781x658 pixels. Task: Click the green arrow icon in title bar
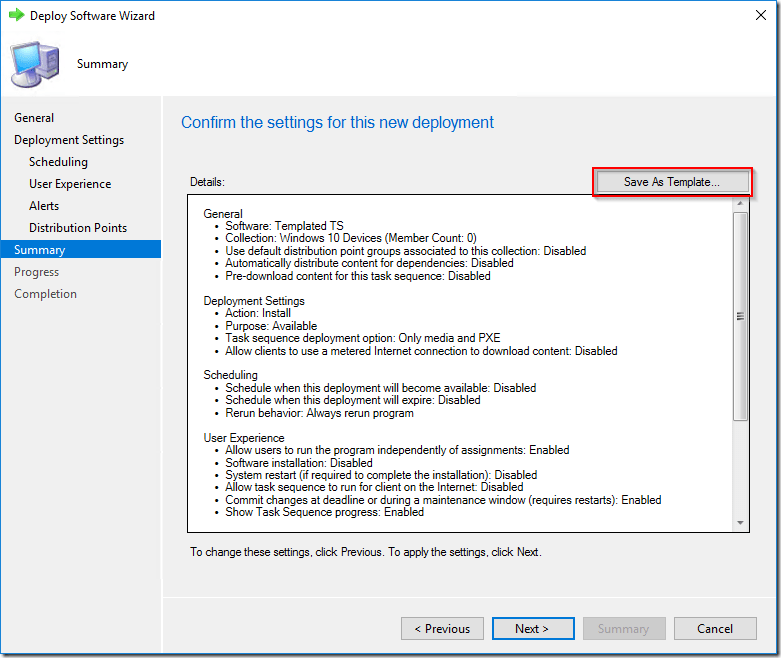16,16
